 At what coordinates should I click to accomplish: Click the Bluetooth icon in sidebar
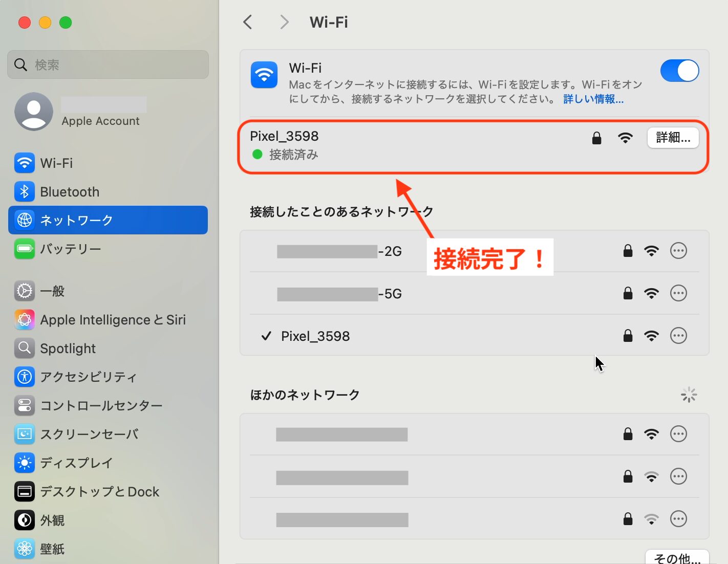25,192
